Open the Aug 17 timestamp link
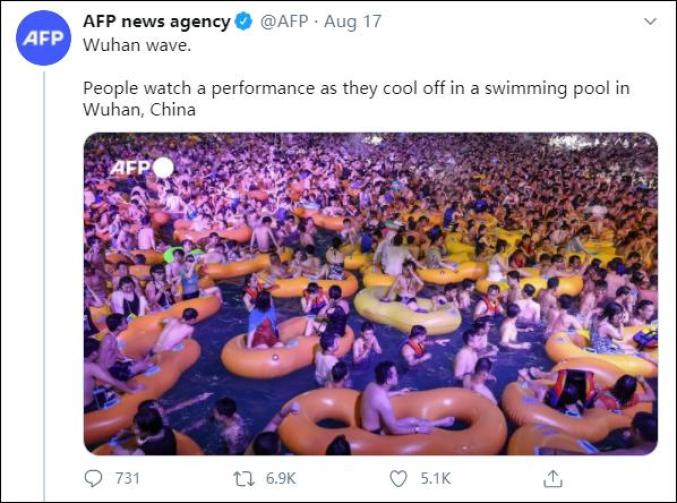 tap(354, 22)
